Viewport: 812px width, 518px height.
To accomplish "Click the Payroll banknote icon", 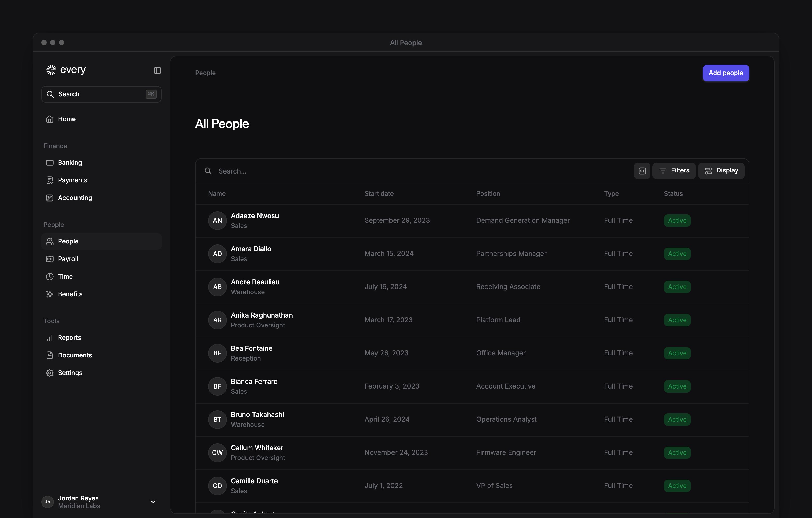I will click(x=49, y=259).
